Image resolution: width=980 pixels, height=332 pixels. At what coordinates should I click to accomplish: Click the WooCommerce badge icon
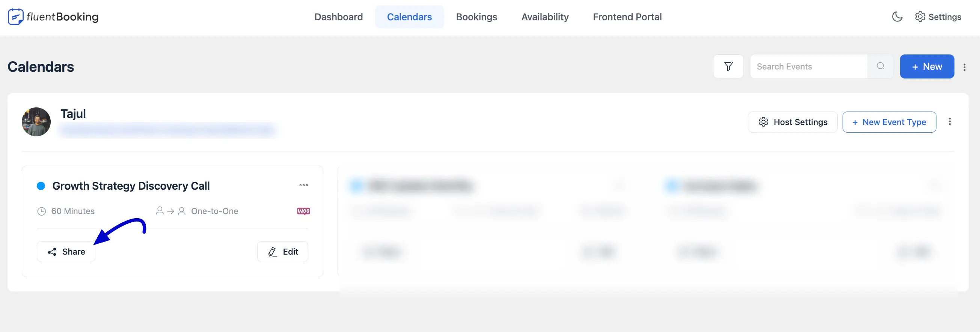coord(303,211)
